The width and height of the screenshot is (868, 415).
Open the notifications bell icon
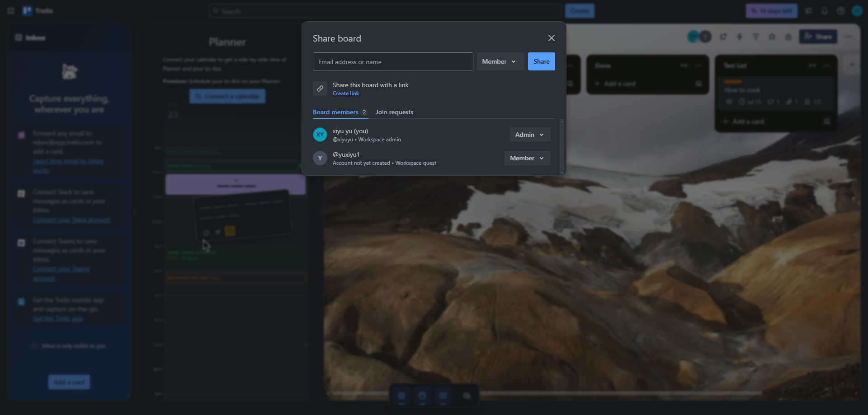click(825, 11)
